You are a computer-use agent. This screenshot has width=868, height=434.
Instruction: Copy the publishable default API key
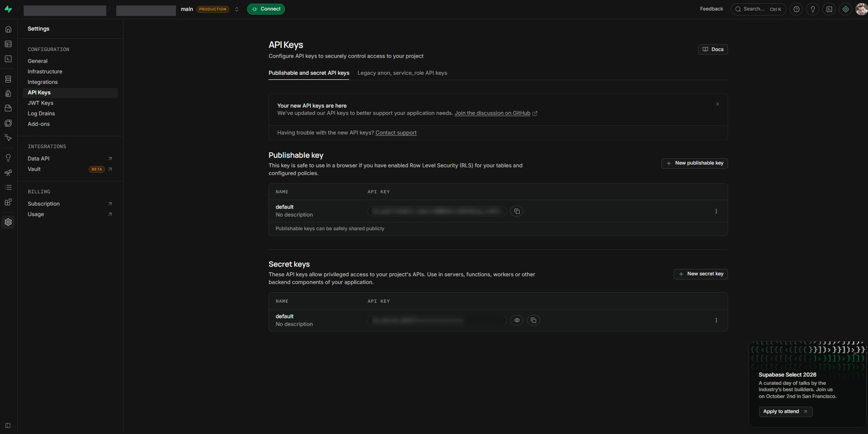click(517, 211)
